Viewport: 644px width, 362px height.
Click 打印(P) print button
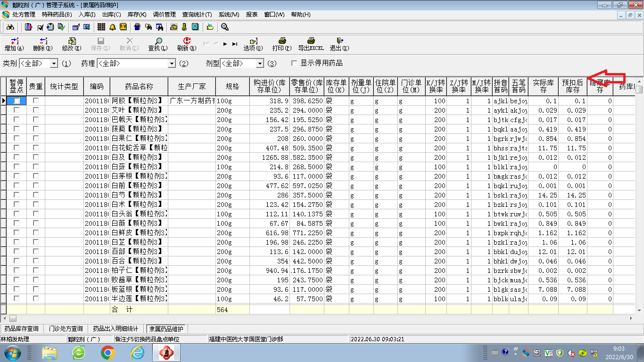click(x=282, y=44)
